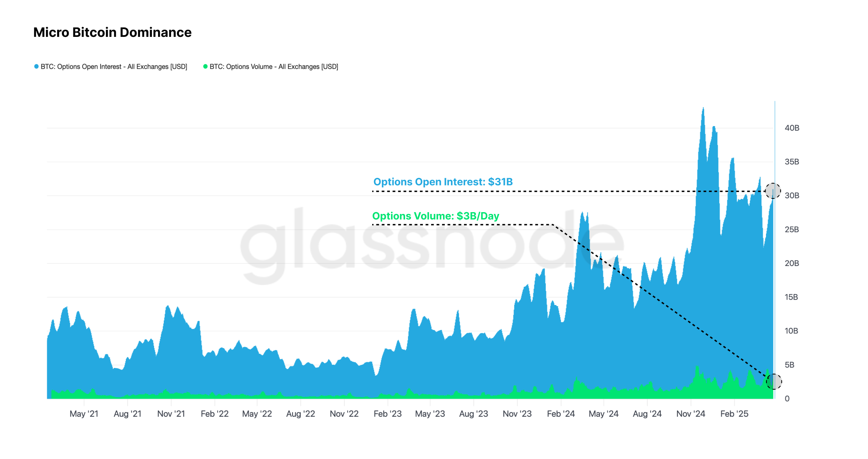
Task: Click the Options Volume $3B/Day annotation
Action: click(435, 216)
